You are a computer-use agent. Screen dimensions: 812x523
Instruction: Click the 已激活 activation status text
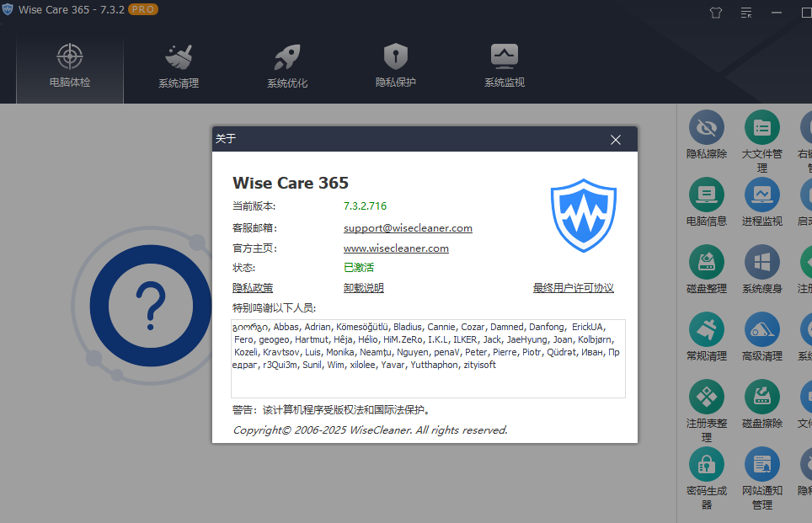click(x=359, y=268)
